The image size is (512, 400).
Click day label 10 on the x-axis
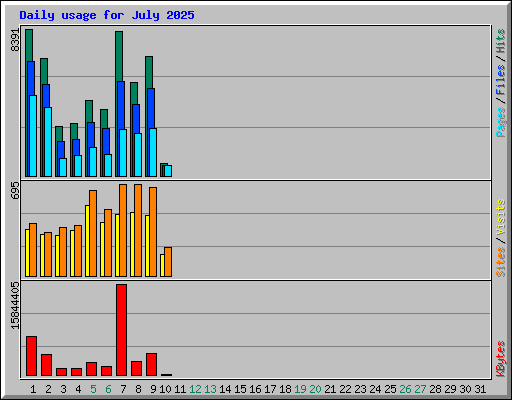click(165, 389)
